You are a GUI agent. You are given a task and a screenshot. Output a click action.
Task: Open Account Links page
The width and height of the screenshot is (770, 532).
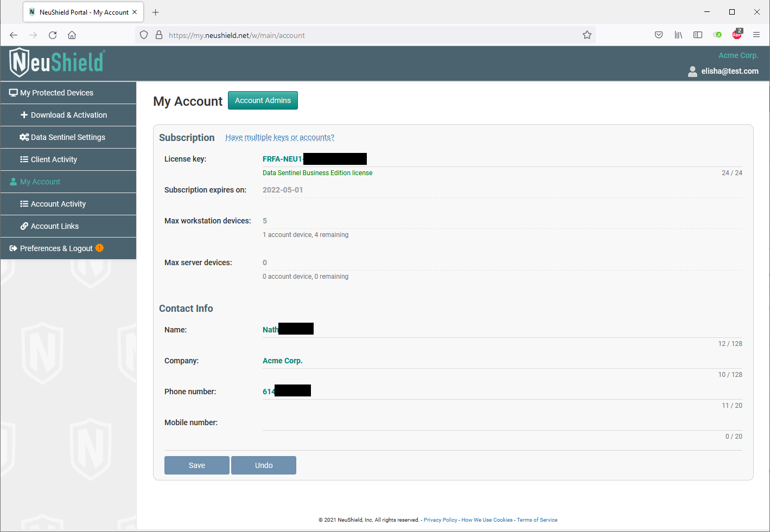pyautogui.click(x=68, y=226)
